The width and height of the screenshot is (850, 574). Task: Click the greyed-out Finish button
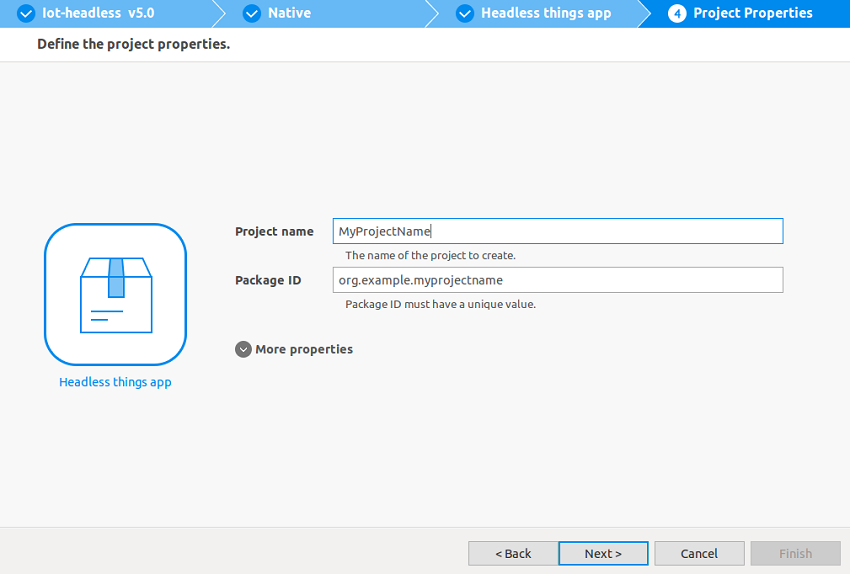[x=796, y=553]
